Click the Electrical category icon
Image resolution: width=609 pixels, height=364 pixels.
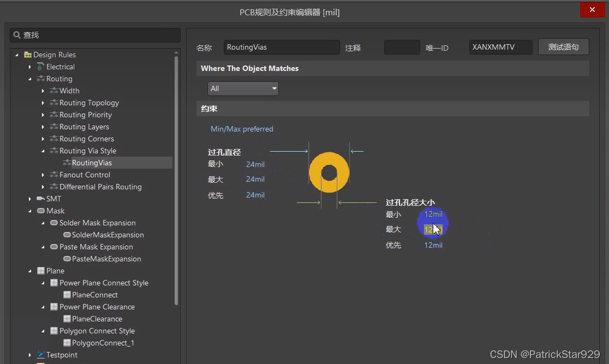pyautogui.click(x=40, y=67)
